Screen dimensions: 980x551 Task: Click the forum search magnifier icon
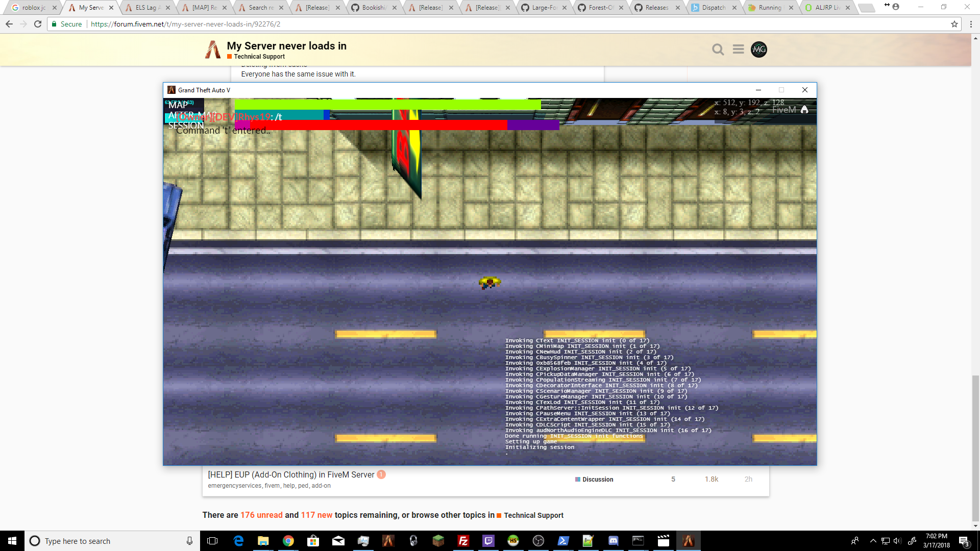(x=718, y=49)
